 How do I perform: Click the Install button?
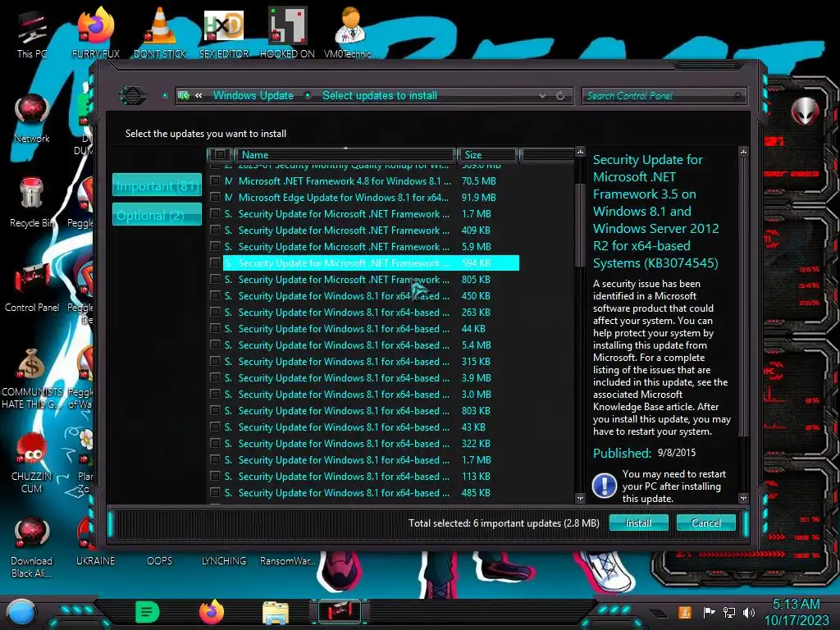[638, 523]
